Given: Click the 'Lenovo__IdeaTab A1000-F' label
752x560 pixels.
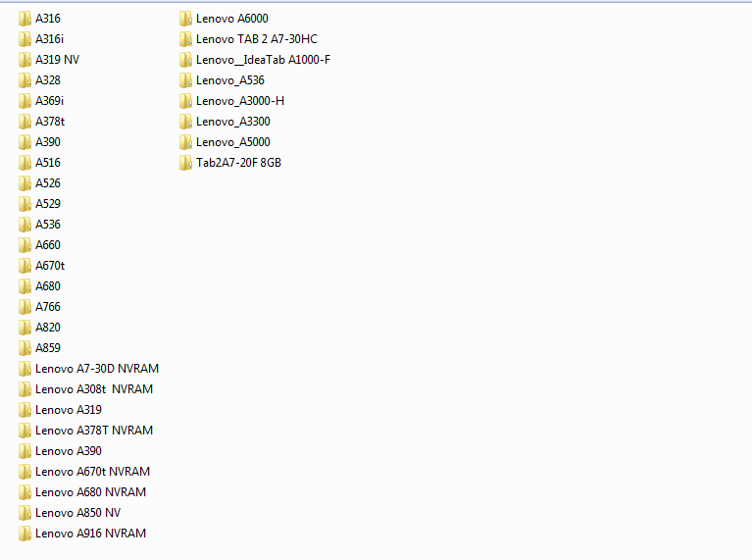Looking at the screenshot, I should pos(264,60).
